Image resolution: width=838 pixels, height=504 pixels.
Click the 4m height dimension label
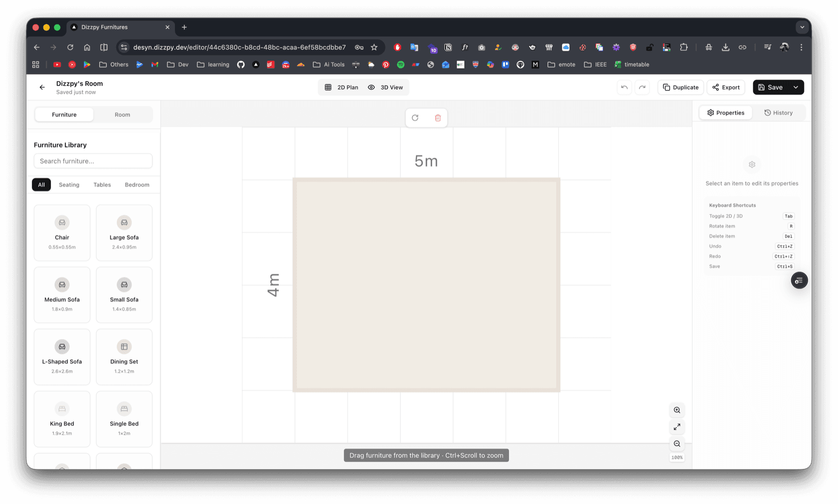point(273,285)
